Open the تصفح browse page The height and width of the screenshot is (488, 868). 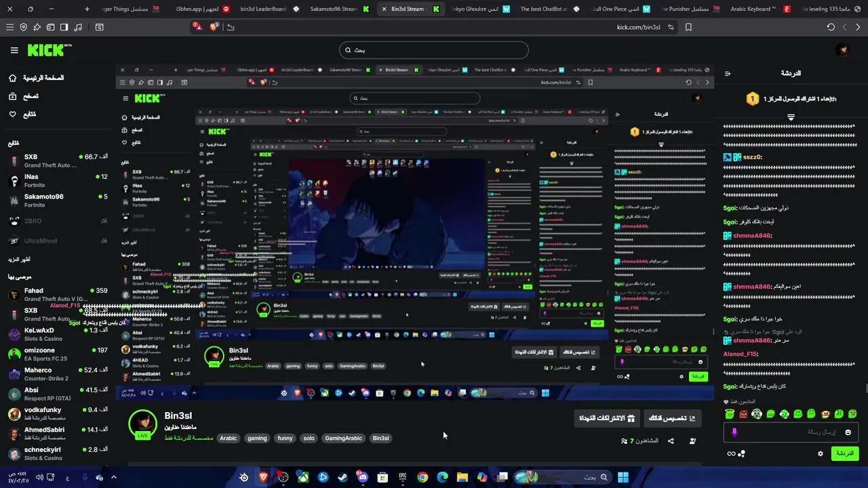(24, 96)
